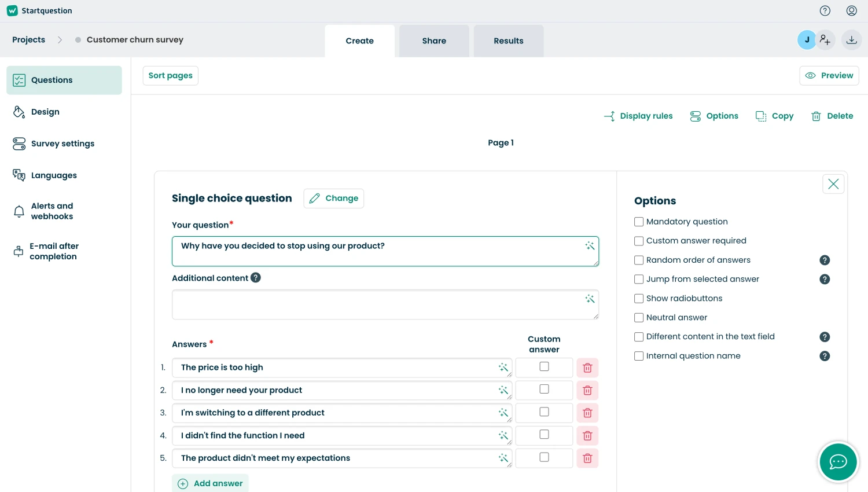The image size is (868, 492).
Task: Delete the answer 'The price is too high'
Action: tap(587, 368)
